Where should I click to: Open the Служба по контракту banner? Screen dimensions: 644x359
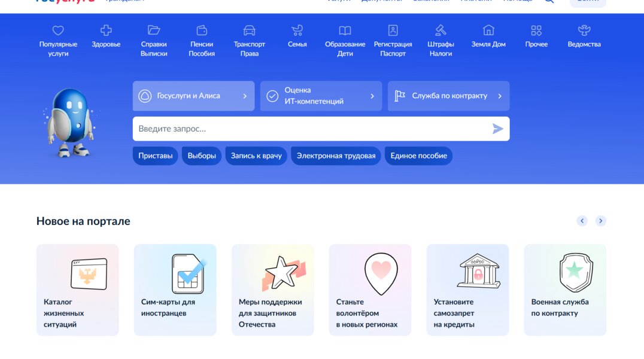click(448, 96)
